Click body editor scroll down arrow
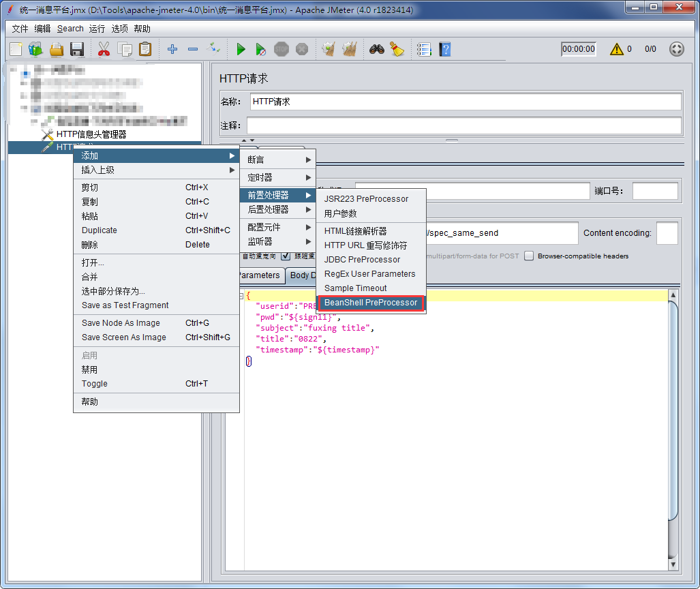The image size is (700, 589). point(673,565)
